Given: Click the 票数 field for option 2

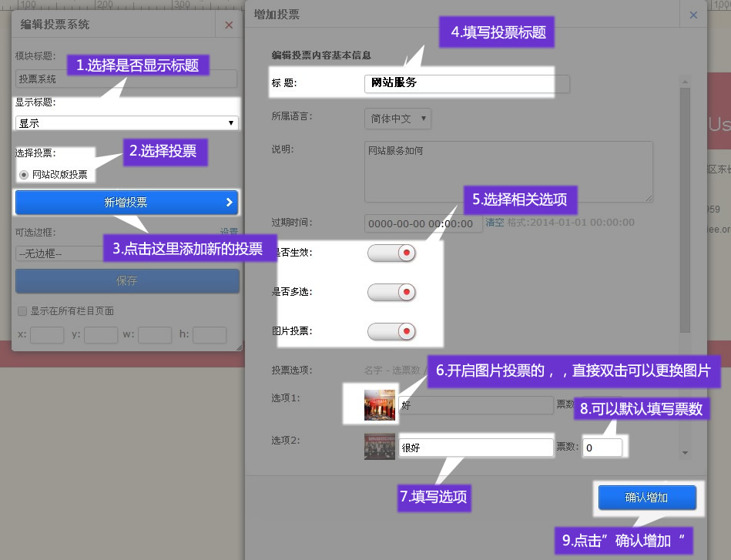Looking at the screenshot, I should 602,448.
